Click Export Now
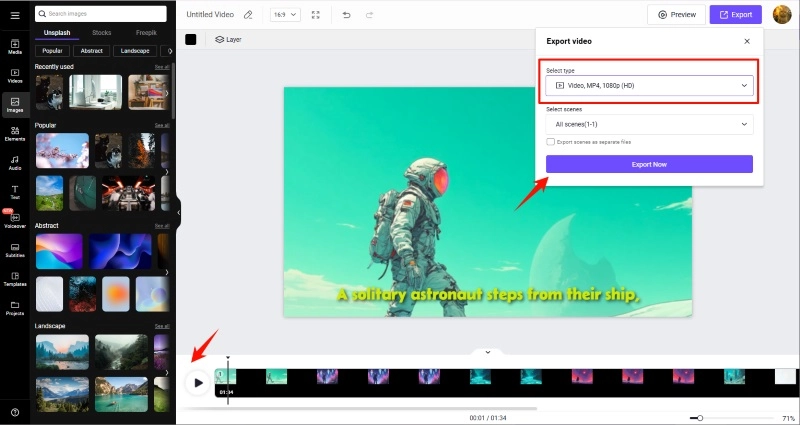The image size is (800, 425). tap(649, 164)
